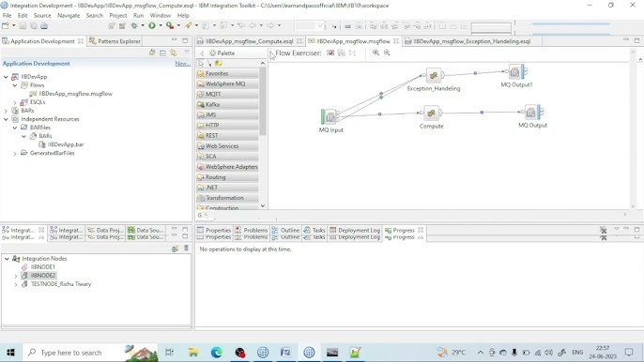Screen dimensions: 644x362
Task: Select the Exception_Handeling node icon
Action: pyautogui.click(x=434, y=76)
